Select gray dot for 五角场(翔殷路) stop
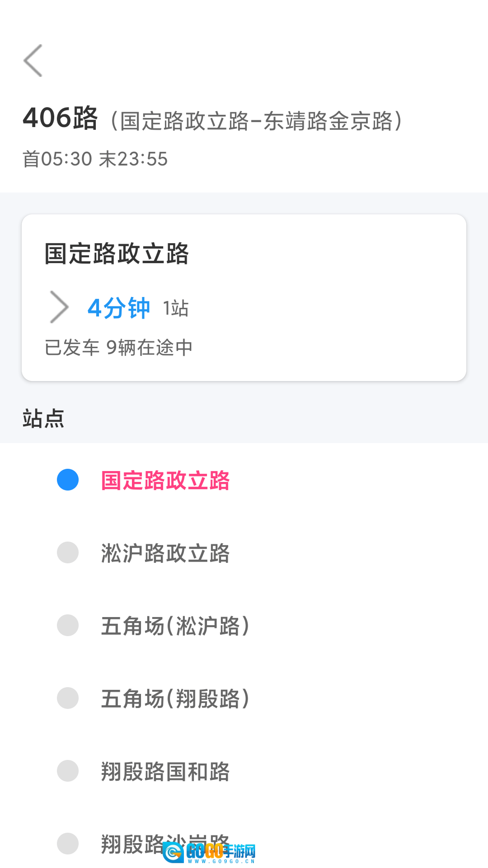Image resolution: width=488 pixels, height=868 pixels. click(68, 698)
